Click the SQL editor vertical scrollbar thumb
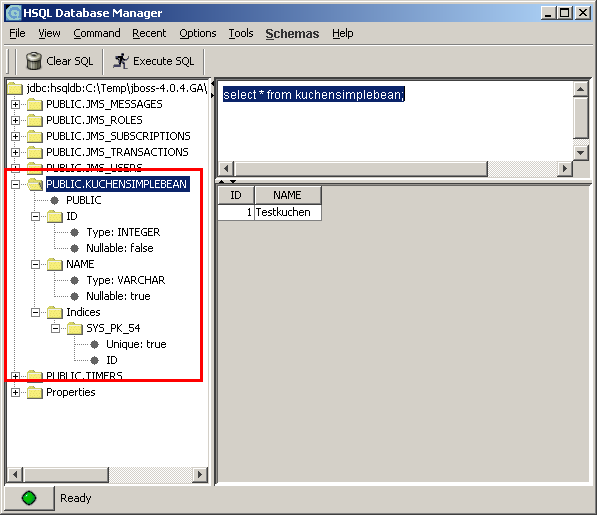Viewport: 597px width, 515px height. (x=580, y=118)
